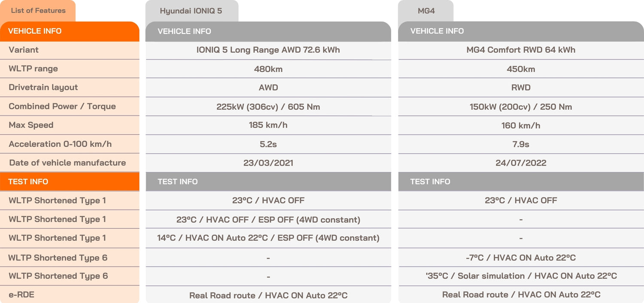
Task: Click the IONIQ 5 Long Range AWD variant cell
Action: [x=268, y=50]
